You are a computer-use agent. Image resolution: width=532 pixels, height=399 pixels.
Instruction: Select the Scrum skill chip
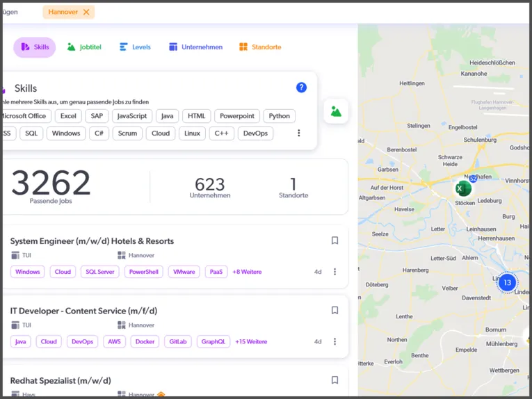tap(127, 133)
